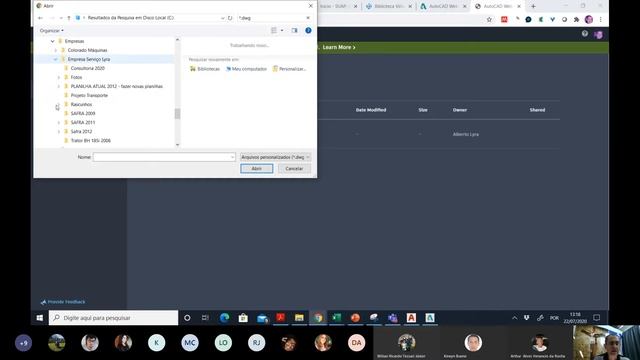Select the Empresa Serviço Lyra folder
The height and width of the screenshot is (360, 640).
[x=89, y=59]
